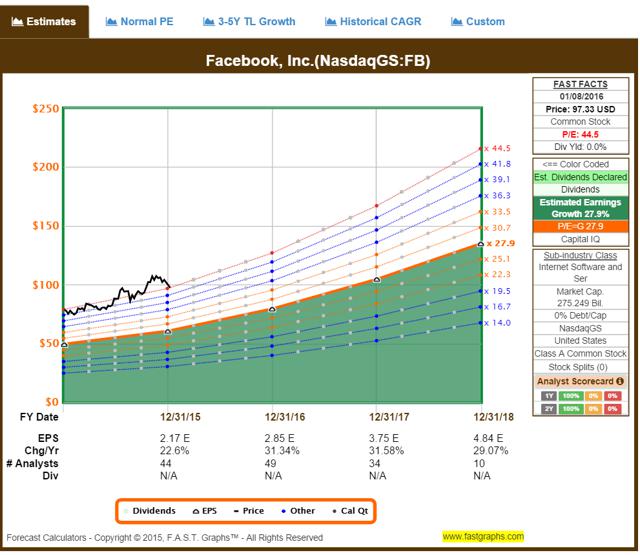Click the x 27.9 multiple label on chart
Image resolution: width=640 pixels, height=555 pixels.
coord(501,243)
